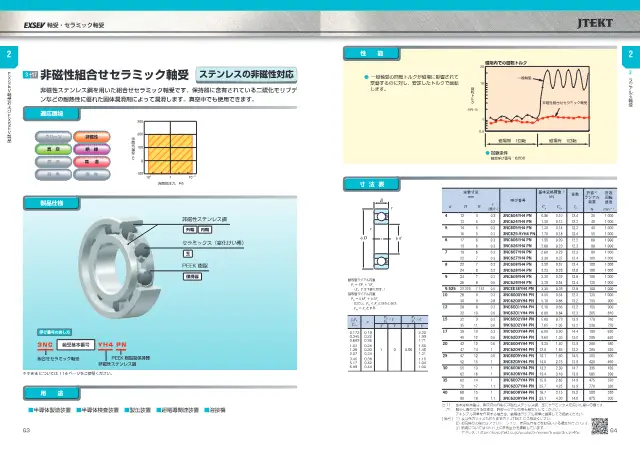Click the 半導体検査装置 application item

click(98, 410)
